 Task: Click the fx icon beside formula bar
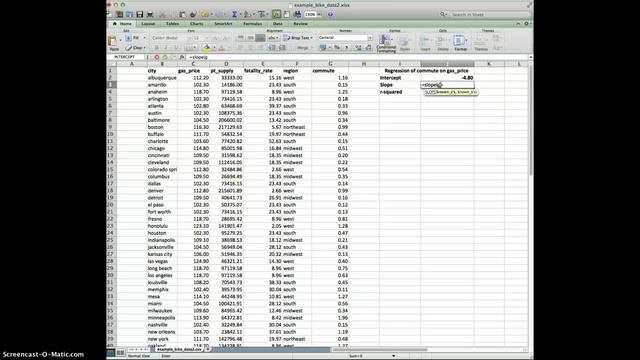click(x=182, y=57)
